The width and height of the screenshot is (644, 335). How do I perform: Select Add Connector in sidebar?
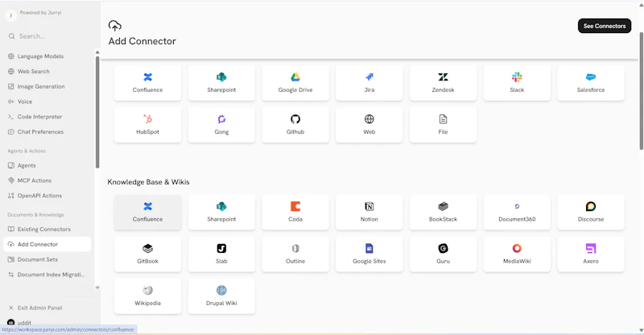[x=47, y=244]
